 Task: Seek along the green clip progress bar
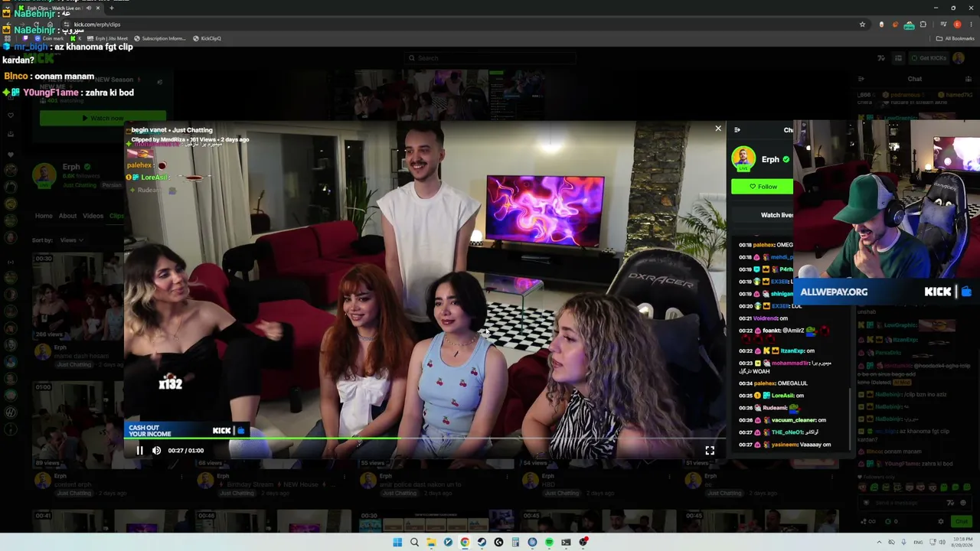(425, 439)
